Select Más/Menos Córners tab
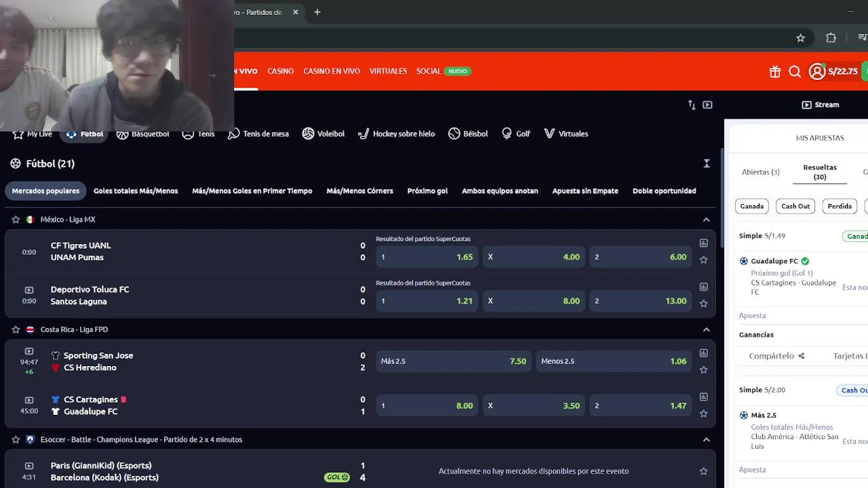This screenshot has height=488, width=868. [359, 191]
